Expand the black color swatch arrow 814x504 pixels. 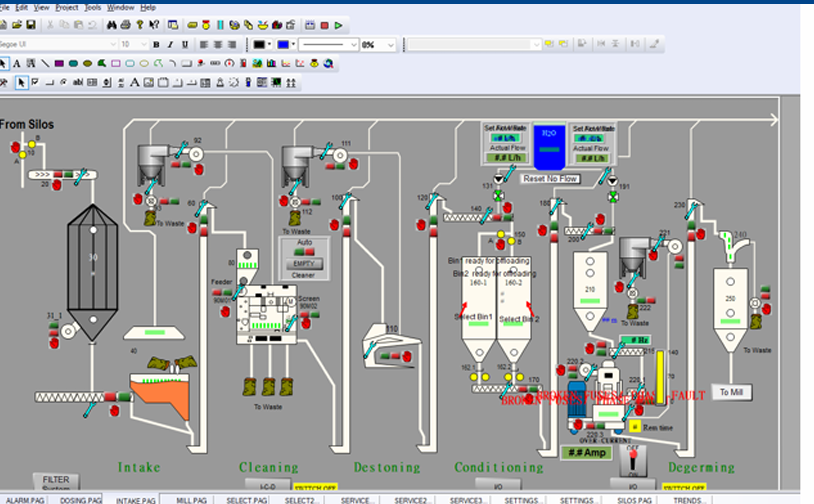tap(269, 45)
